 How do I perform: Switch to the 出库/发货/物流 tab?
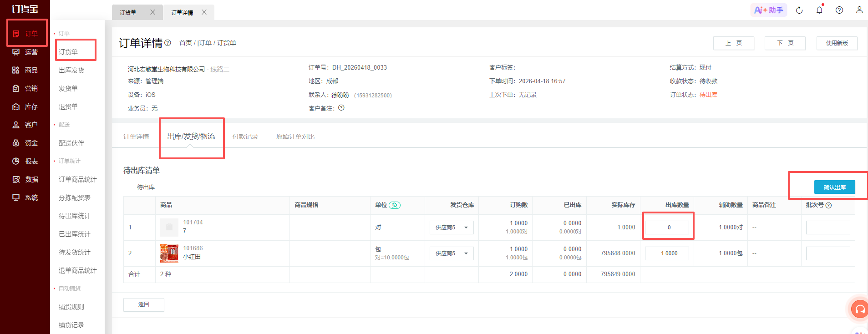pos(191,137)
